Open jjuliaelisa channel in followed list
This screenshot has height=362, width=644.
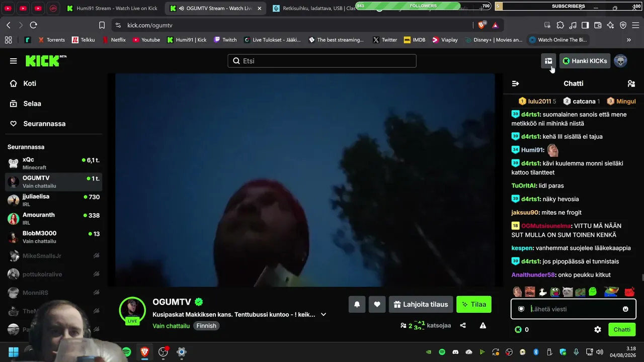(x=53, y=200)
